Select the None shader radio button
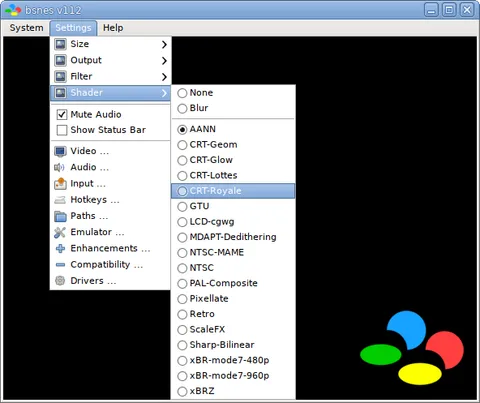 click(182, 93)
